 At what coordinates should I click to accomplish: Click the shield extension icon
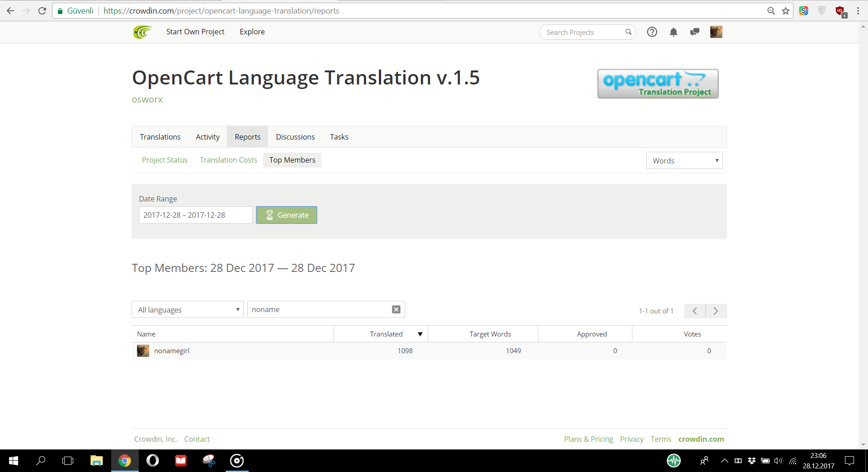[822, 11]
